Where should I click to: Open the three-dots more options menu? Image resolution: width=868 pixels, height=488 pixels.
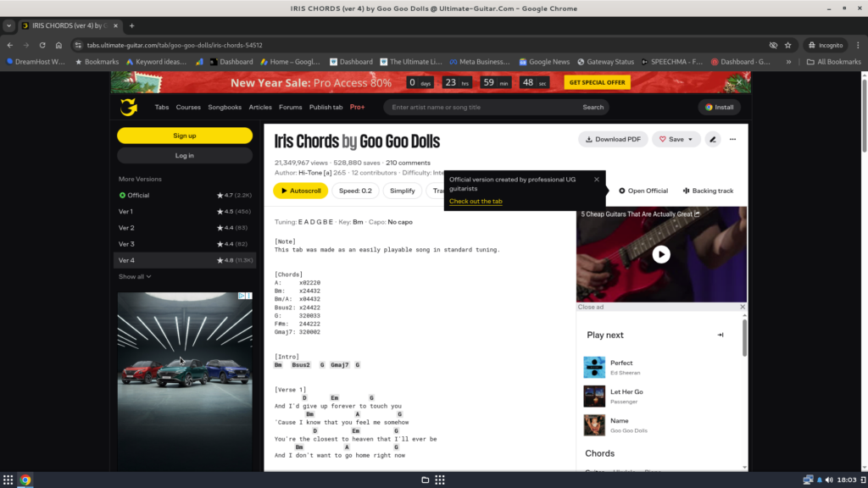pos(732,139)
